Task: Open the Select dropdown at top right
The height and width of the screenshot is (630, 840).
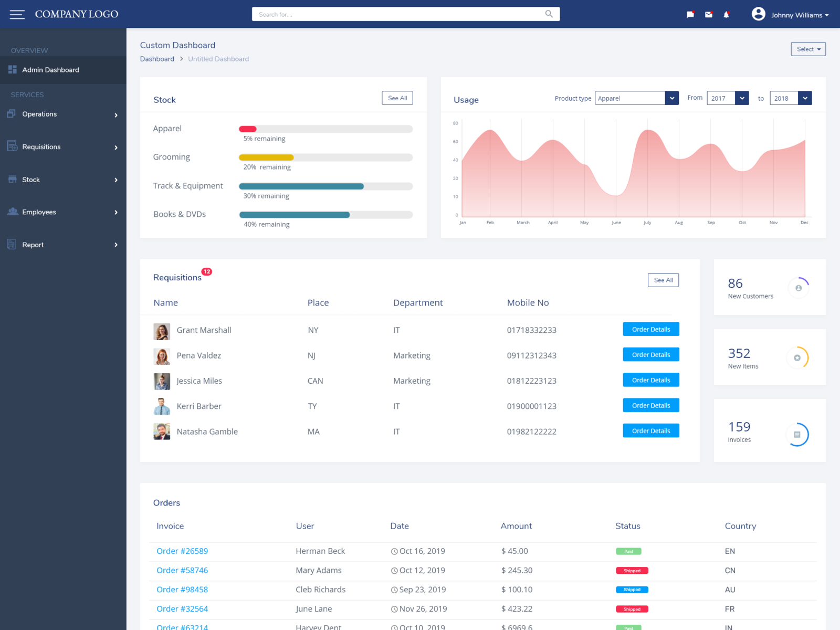Action: tap(808, 49)
